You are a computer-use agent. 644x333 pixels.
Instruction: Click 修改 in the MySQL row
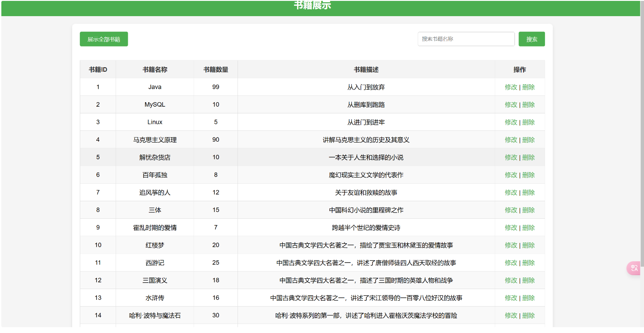(511, 104)
